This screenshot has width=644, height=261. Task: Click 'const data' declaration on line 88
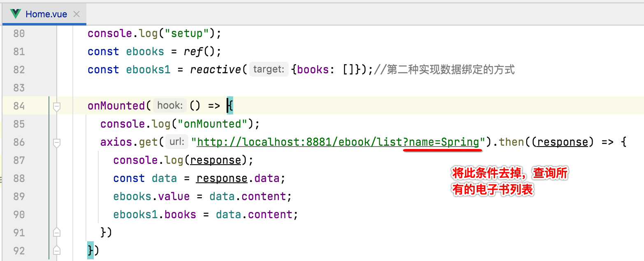click(145, 178)
